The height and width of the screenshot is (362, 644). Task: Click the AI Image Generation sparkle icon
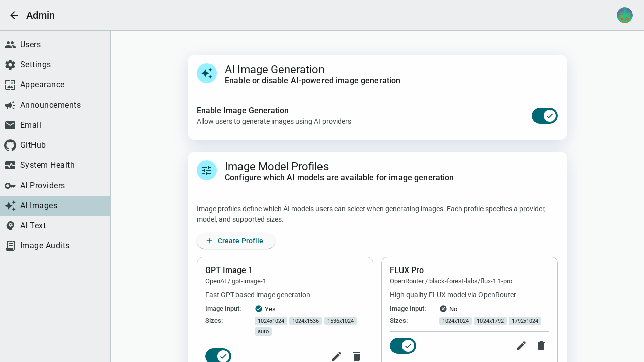click(207, 73)
